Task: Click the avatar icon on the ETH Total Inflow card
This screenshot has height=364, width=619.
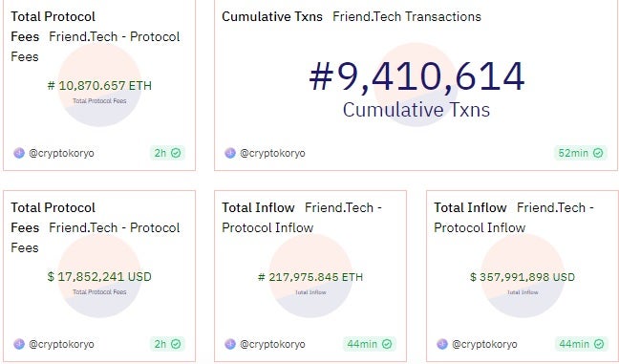Action: [230, 344]
